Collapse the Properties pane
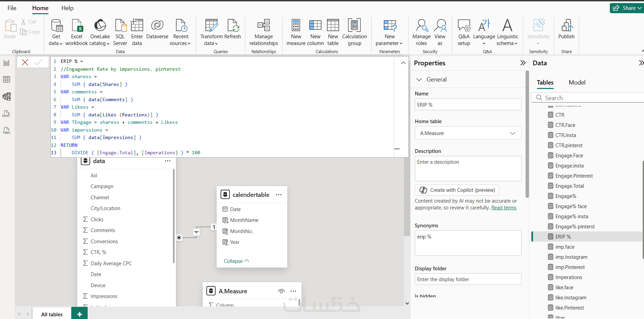This screenshot has width=644, height=319. [523, 63]
